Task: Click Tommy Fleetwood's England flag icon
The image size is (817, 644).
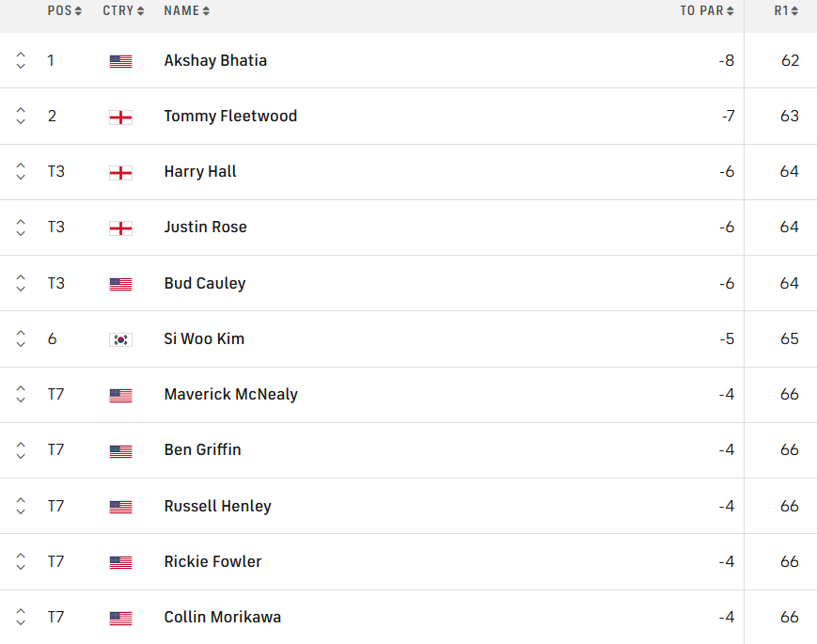Action: tap(120, 118)
